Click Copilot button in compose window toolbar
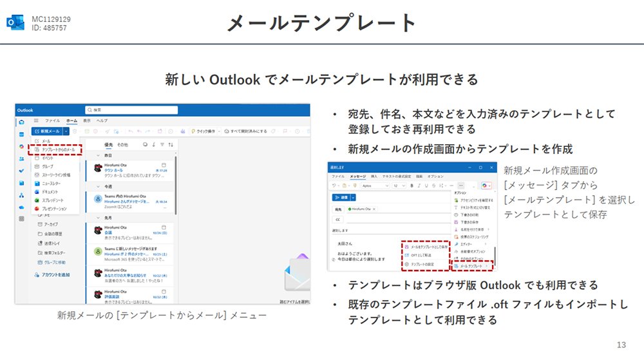This screenshot has height=362, width=644. pos(486,186)
